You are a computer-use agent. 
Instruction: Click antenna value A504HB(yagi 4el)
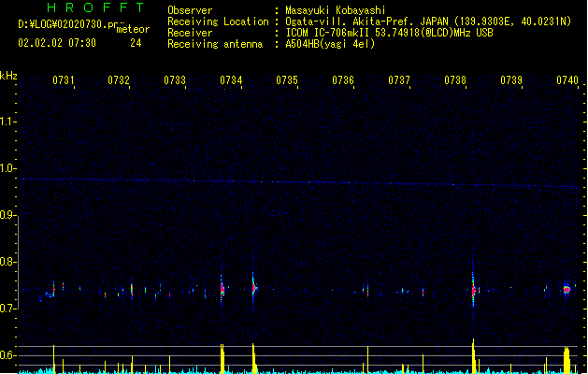(x=330, y=44)
